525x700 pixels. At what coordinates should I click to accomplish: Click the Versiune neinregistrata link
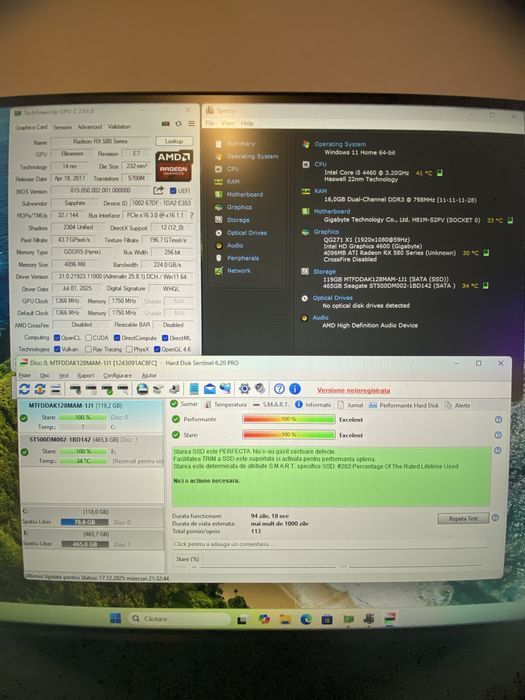click(354, 390)
